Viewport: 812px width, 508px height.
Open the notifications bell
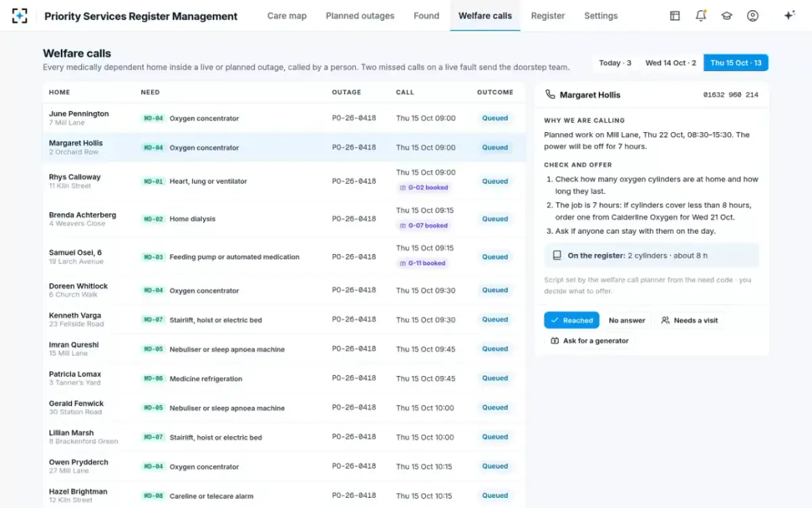[x=701, y=16]
